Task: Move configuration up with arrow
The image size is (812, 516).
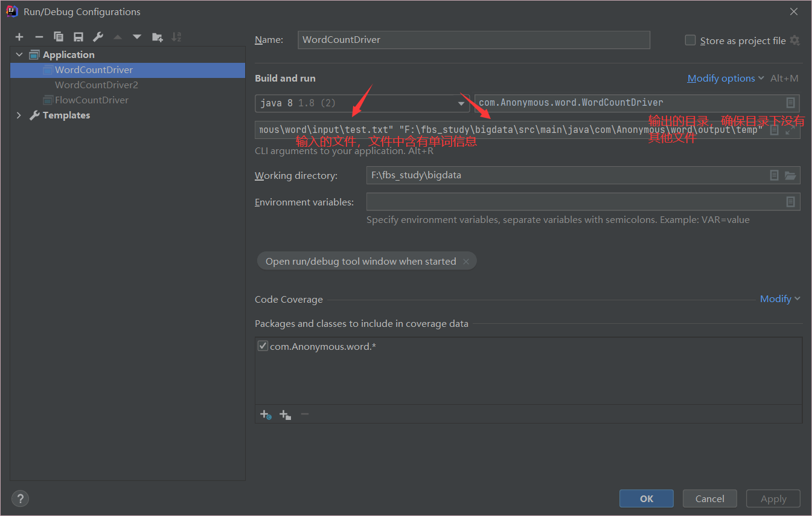Action: [x=118, y=37]
